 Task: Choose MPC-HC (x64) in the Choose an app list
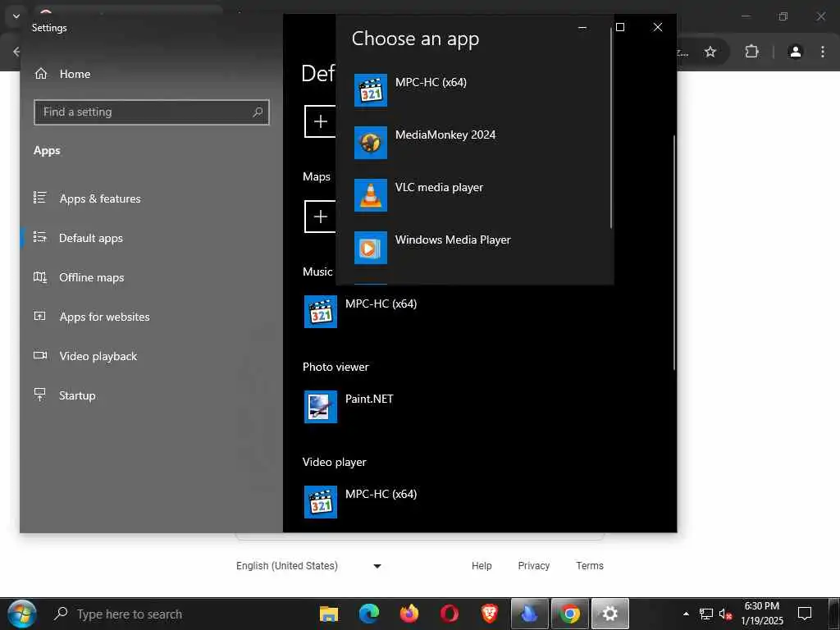475,90
